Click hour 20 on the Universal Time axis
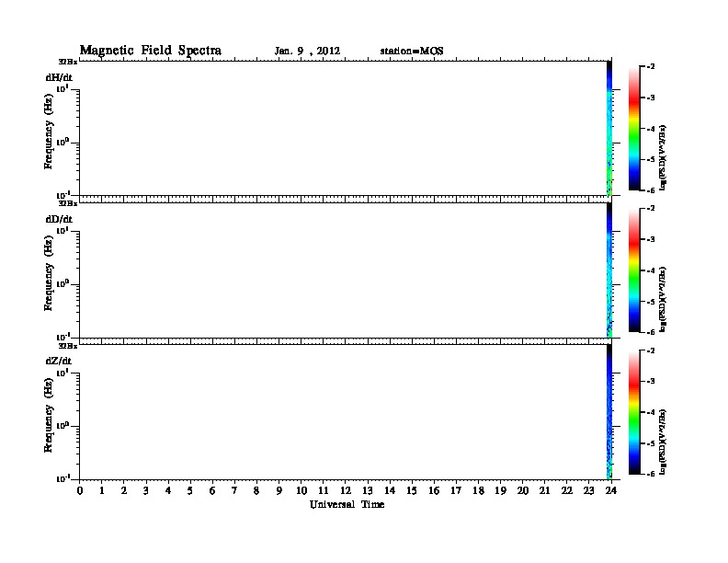This screenshot has width=728, height=563. (523, 490)
